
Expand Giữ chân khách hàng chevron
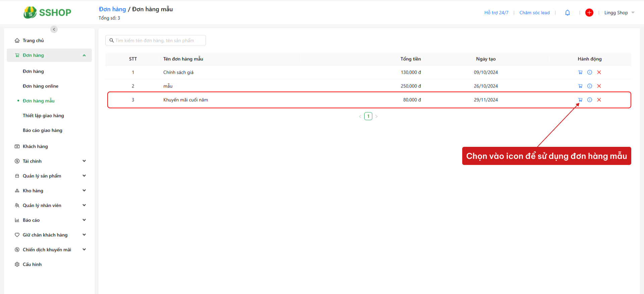[x=84, y=235]
